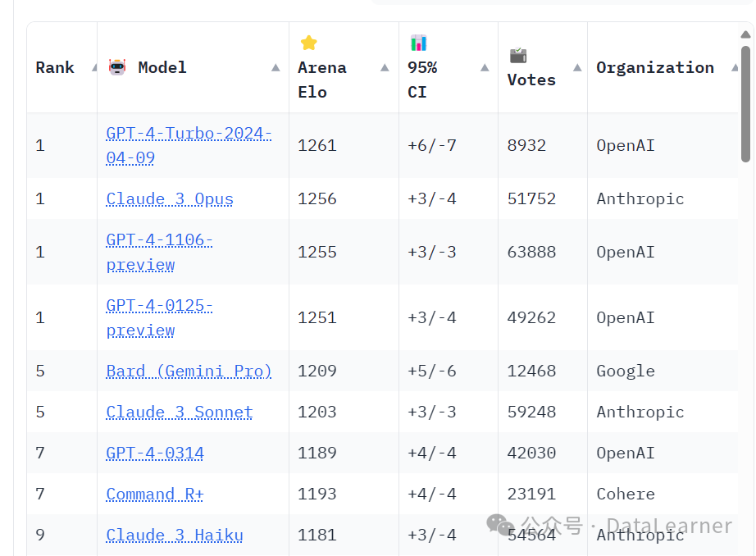
Task: Click the ballot box icon above Votes
Action: tap(517, 55)
